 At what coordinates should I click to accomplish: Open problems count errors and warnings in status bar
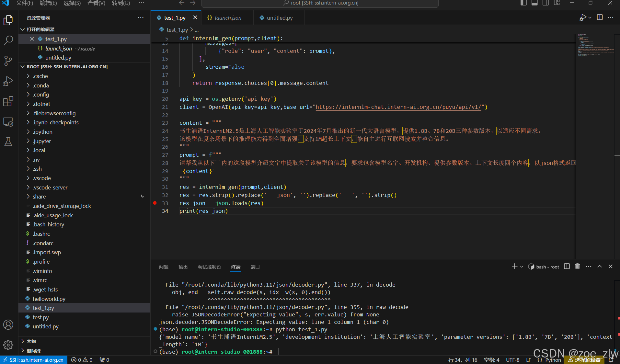[x=82, y=360]
